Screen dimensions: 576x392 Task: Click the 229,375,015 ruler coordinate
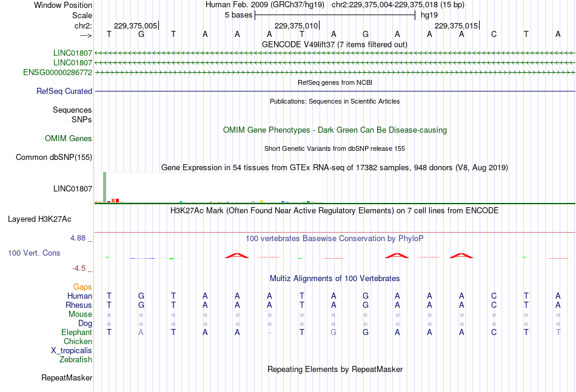point(456,25)
